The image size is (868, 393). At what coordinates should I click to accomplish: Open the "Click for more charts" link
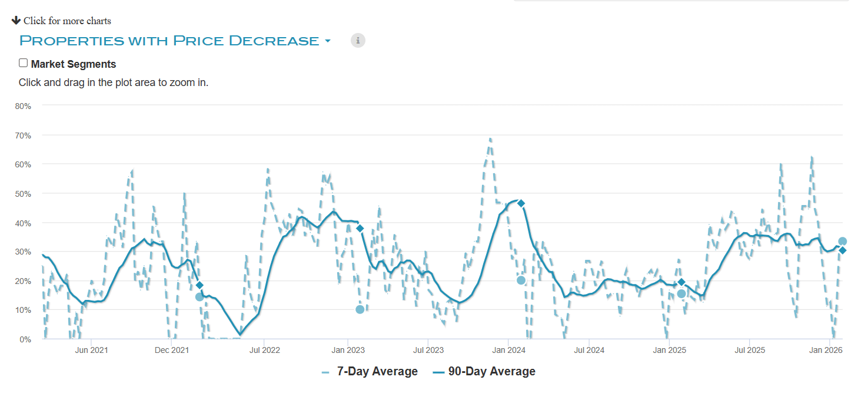click(x=67, y=21)
